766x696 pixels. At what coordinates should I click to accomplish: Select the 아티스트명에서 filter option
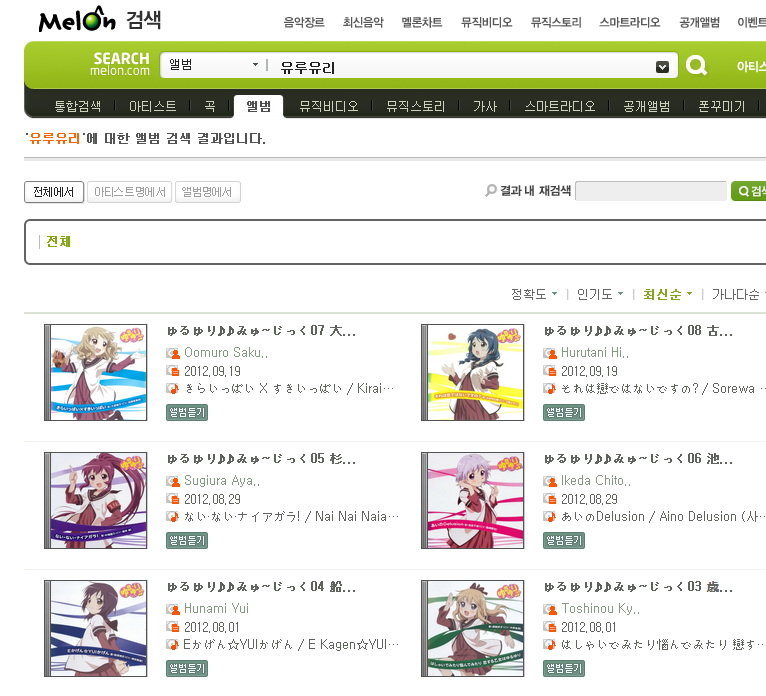click(x=129, y=192)
